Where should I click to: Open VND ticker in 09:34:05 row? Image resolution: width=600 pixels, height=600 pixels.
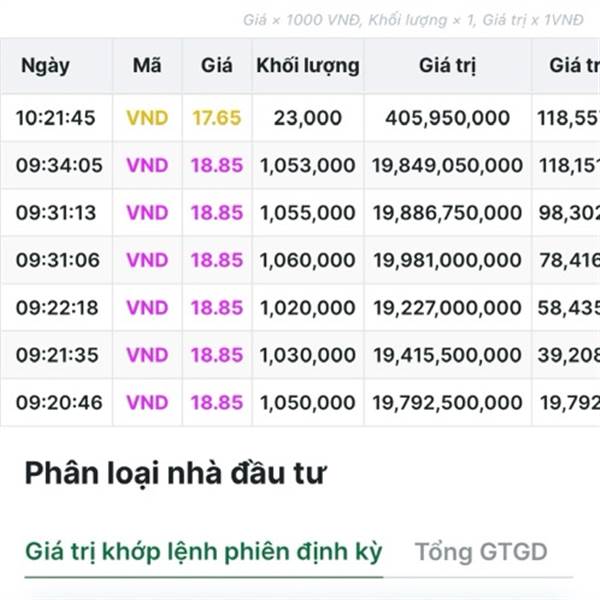click(x=147, y=165)
